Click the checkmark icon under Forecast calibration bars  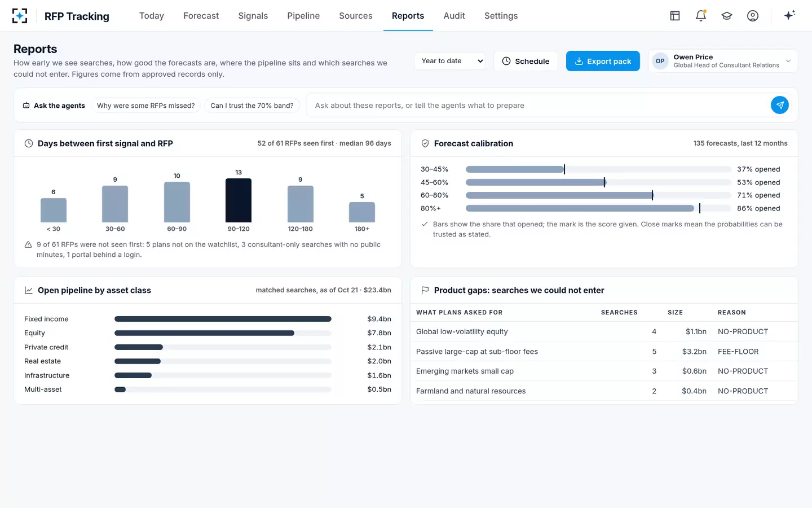pyautogui.click(x=425, y=224)
